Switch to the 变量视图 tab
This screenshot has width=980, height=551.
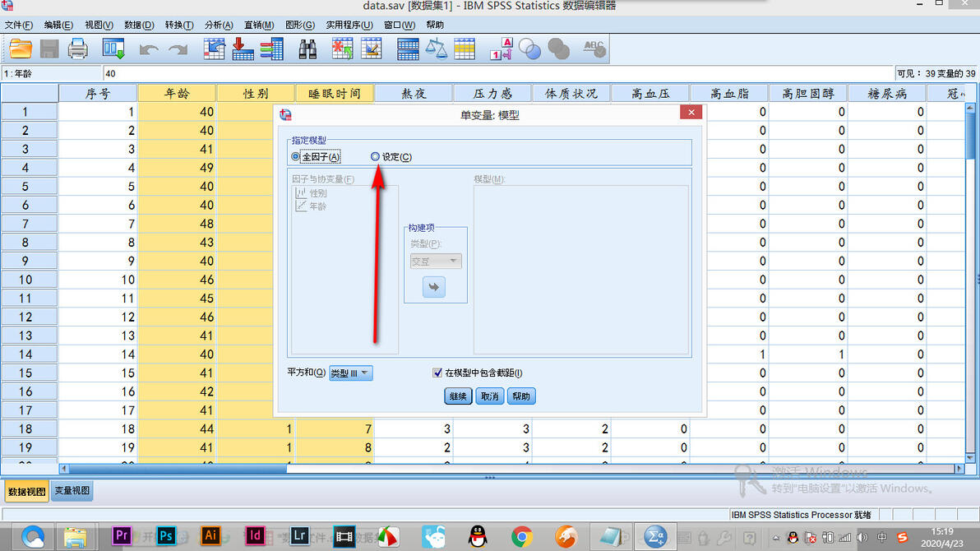click(72, 491)
